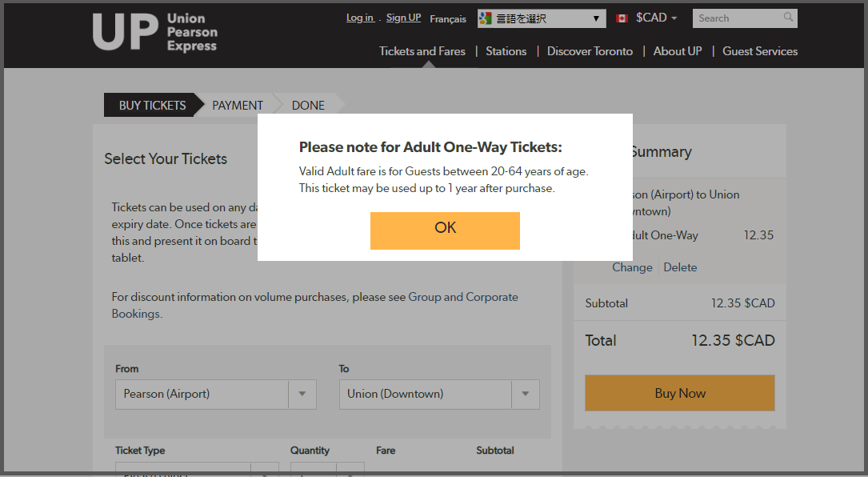Click the Buy Now button
This screenshot has width=868, height=477.
click(680, 393)
